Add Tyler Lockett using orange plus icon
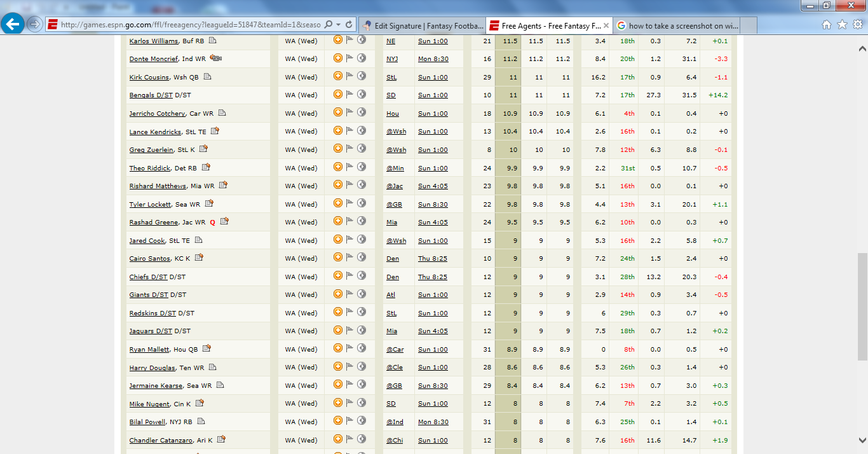 pyautogui.click(x=338, y=203)
